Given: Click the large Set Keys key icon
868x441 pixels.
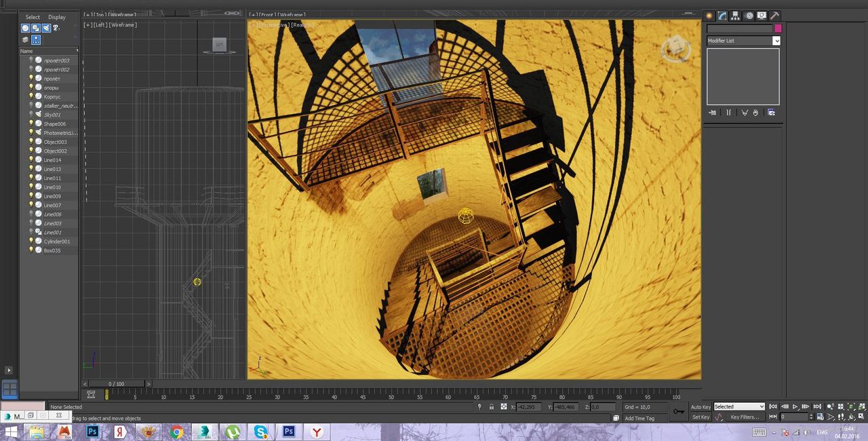Looking at the screenshot, I should click(x=678, y=411).
